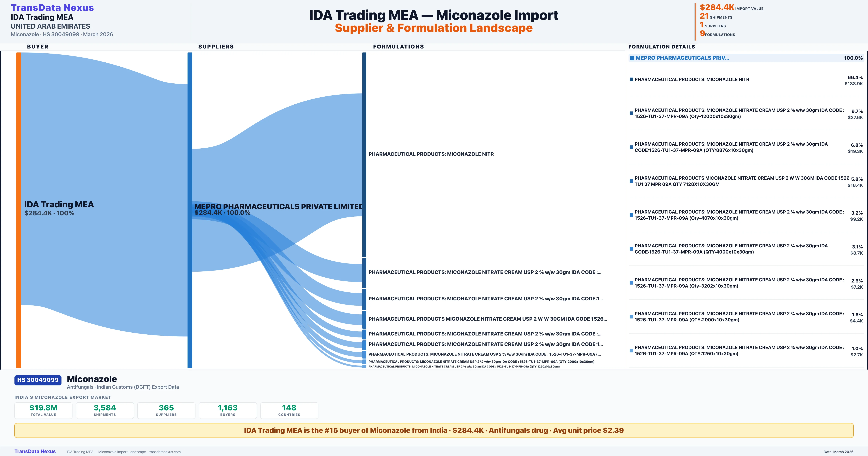Click the swatch beside QTY:8876x10x30gm entry
The width and height of the screenshot is (868, 456).
[x=631, y=147]
